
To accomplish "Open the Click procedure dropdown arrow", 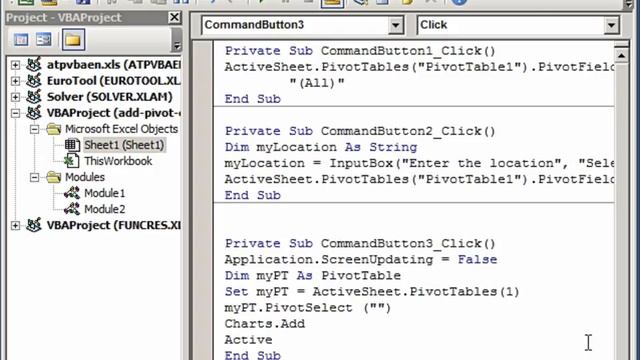I will coord(611,25).
